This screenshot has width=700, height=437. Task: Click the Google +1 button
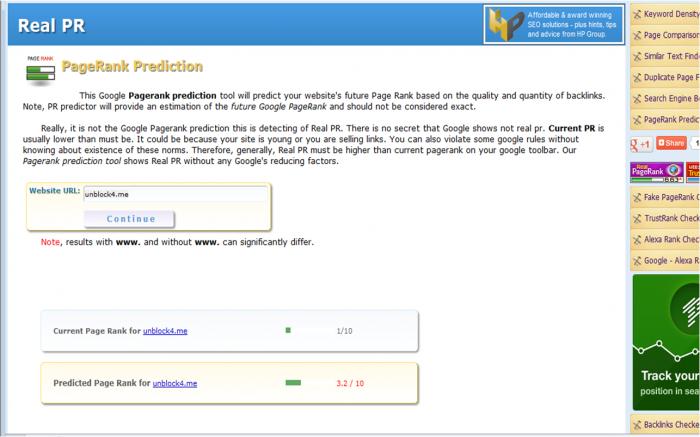pyautogui.click(x=640, y=144)
